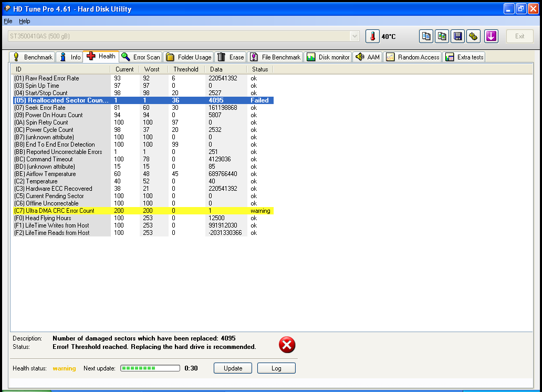This screenshot has height=392, width=542.
Task: Select the Extra tests tab
Action: (464, 57)
